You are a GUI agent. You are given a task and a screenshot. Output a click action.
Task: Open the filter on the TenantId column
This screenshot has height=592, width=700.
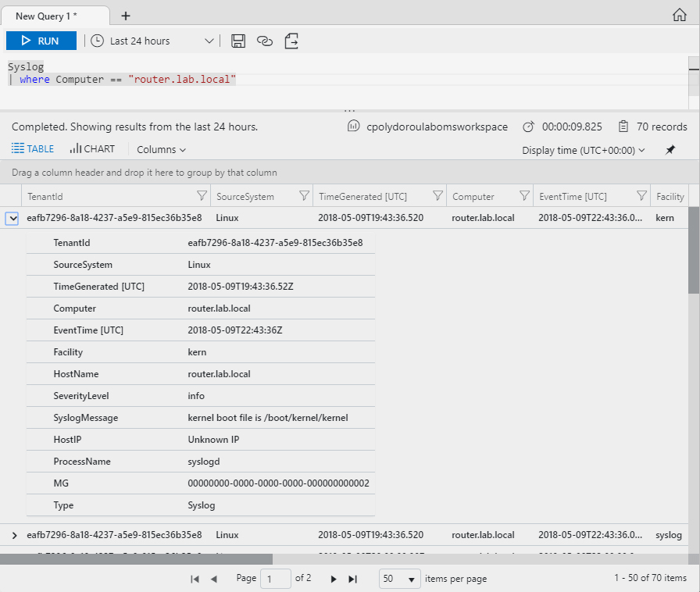click(x=202, y=195)
